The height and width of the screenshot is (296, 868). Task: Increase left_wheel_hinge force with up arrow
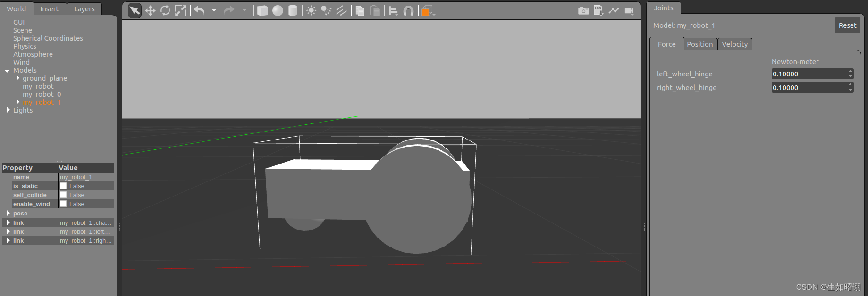tap(850, 71)
